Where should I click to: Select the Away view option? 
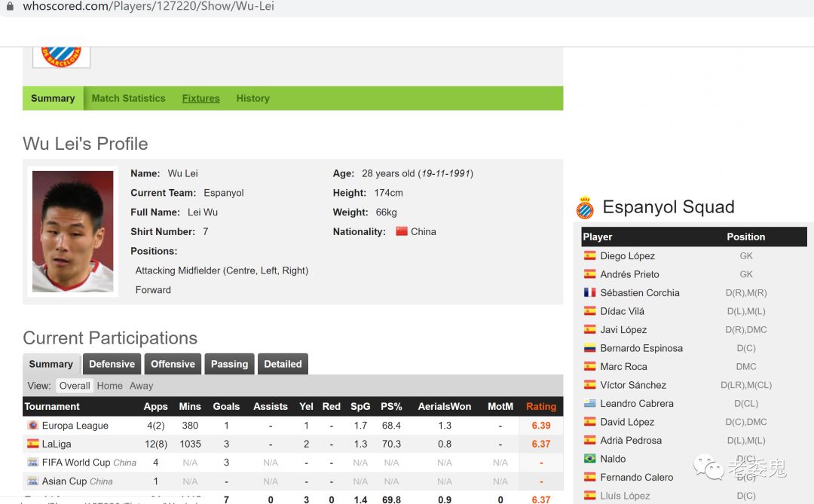point(141,386)
